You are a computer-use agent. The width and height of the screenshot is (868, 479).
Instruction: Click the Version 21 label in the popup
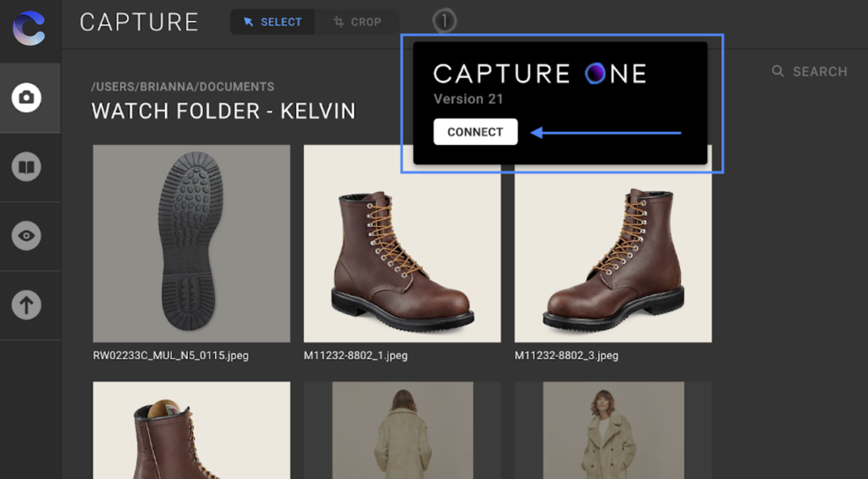pos(468,99)
